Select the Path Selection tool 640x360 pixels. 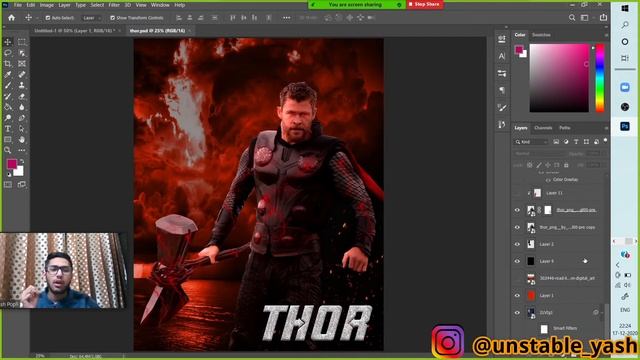coord(22,129)
